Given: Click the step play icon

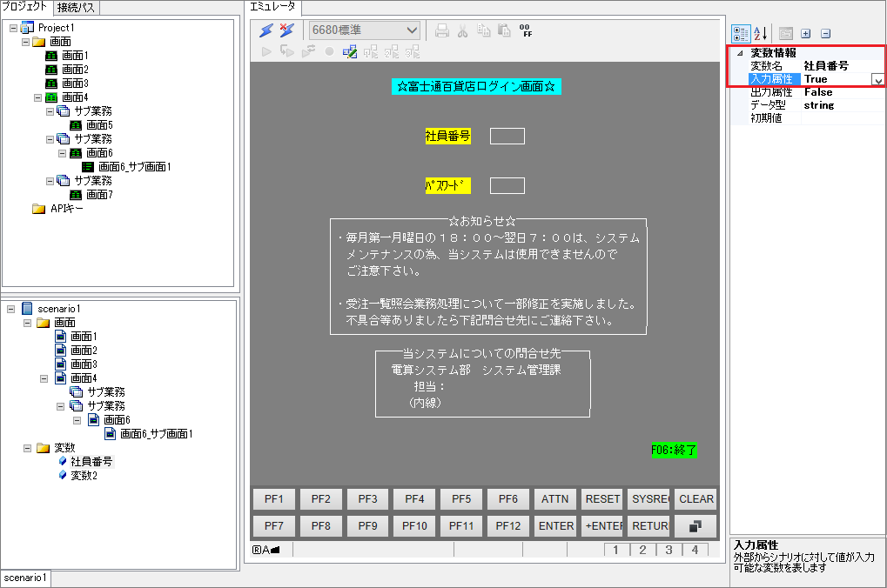Looking at the screenshot, I should coord(287,52).
